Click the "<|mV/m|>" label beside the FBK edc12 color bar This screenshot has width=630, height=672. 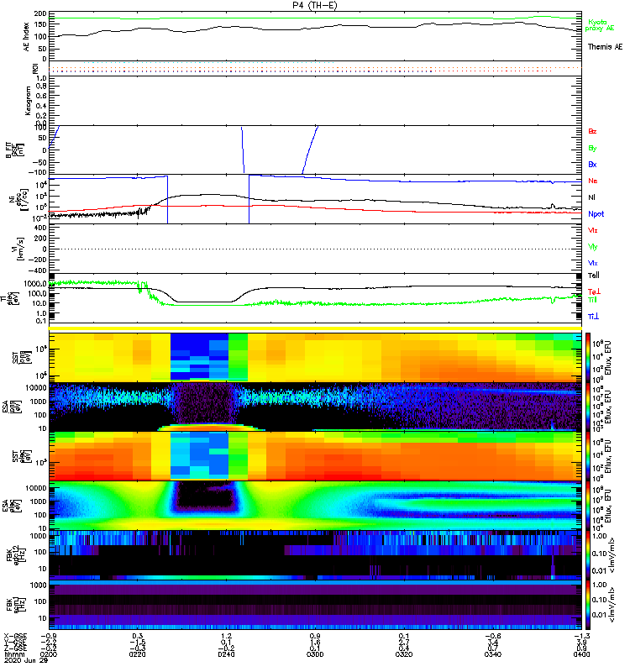point(612,555)
